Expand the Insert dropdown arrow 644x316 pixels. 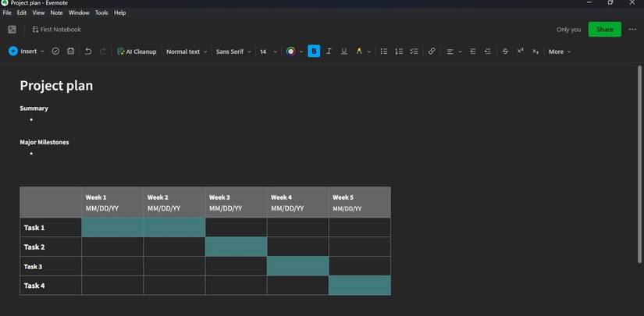[42, 51]
